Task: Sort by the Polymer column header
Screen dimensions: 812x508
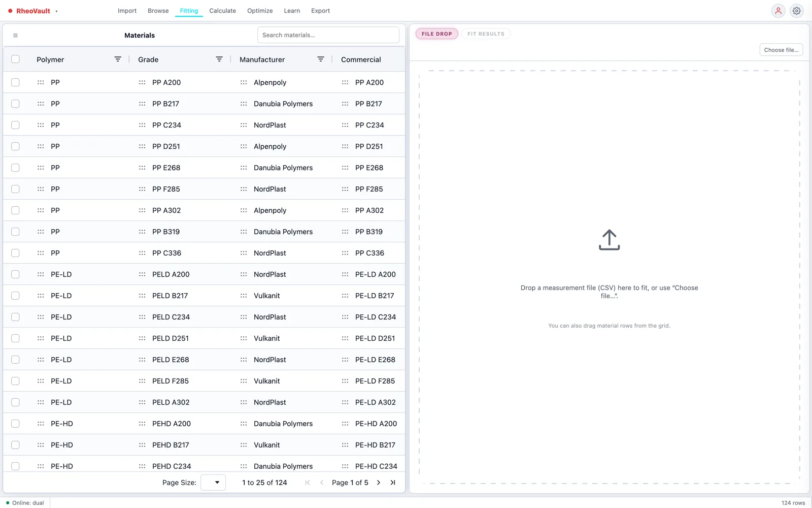Action: [50, 59]
